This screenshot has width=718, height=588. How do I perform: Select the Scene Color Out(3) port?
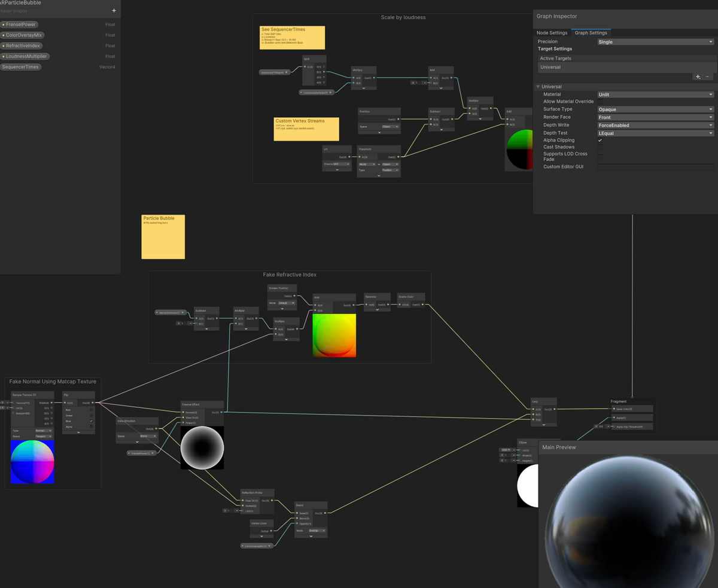coord(422,304)
